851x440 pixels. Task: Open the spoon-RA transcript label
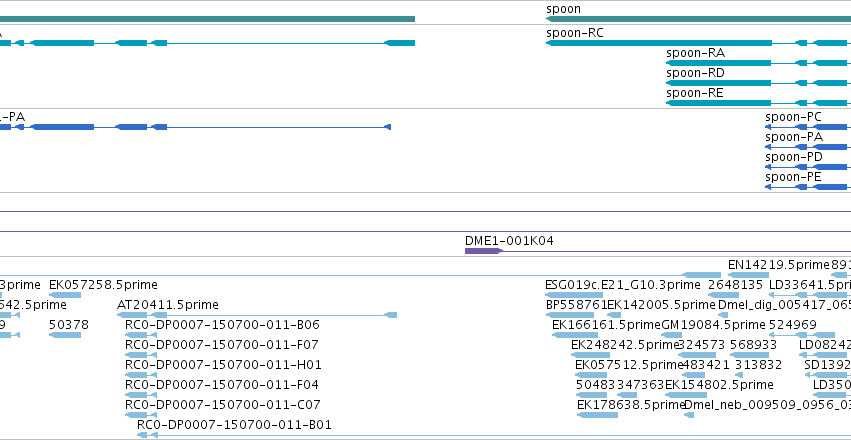click(x=695, y=53)
